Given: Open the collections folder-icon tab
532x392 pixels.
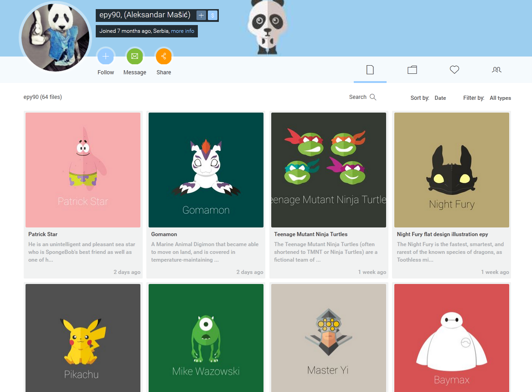Looking at the screenshot, I should click(x=412, y=70).
